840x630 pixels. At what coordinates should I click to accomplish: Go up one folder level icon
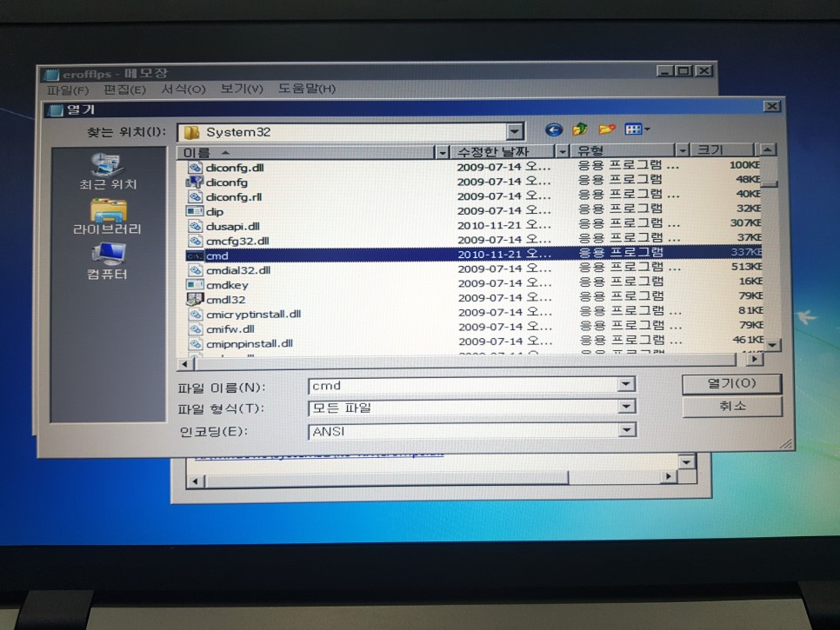[x=580, y=129]
